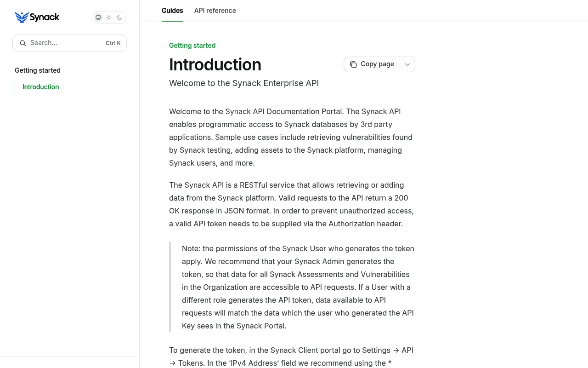
Task: Focus the Search input field
Action: pos(69,43)
